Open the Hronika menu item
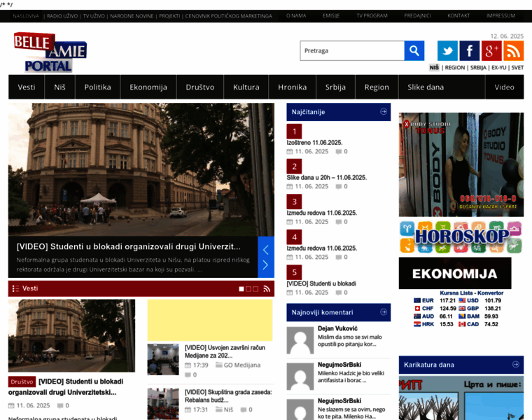Image resolution: width=532 pixels, height=420 pixels. point(292,87)
